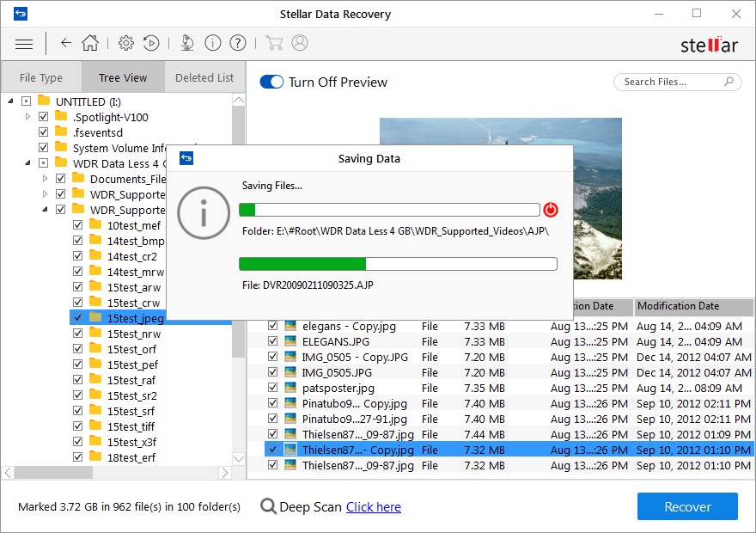Viewport: 756px width, 533px height.
Task: Click the 18test_erf folder icon
Action: click(x=95, y=456)
